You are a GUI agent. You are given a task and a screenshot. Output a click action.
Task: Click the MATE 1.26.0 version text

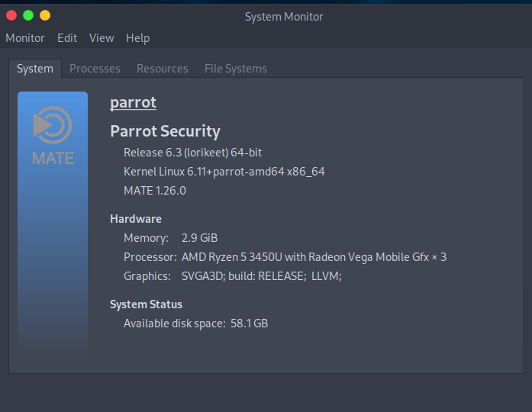(x=155, y=191)
